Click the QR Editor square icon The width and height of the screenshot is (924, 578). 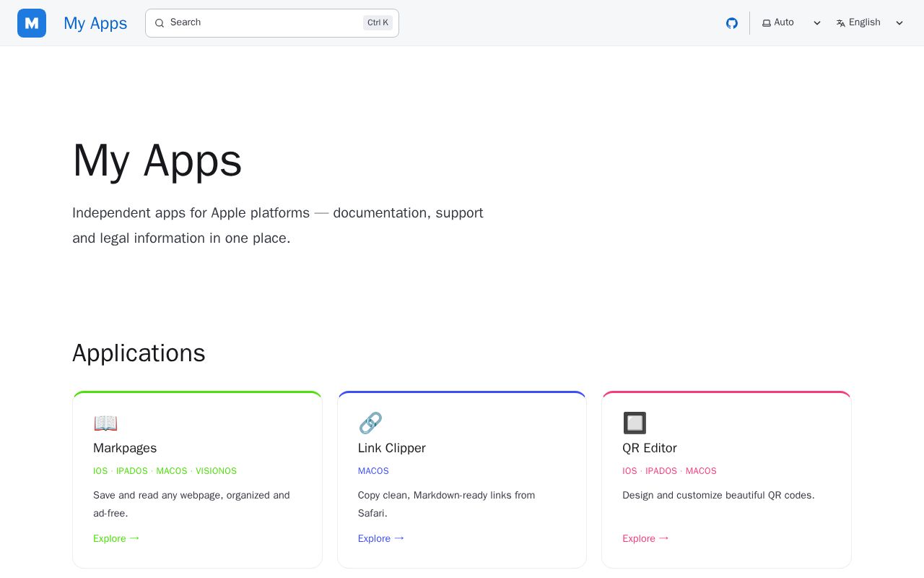(x=635, y=423)
